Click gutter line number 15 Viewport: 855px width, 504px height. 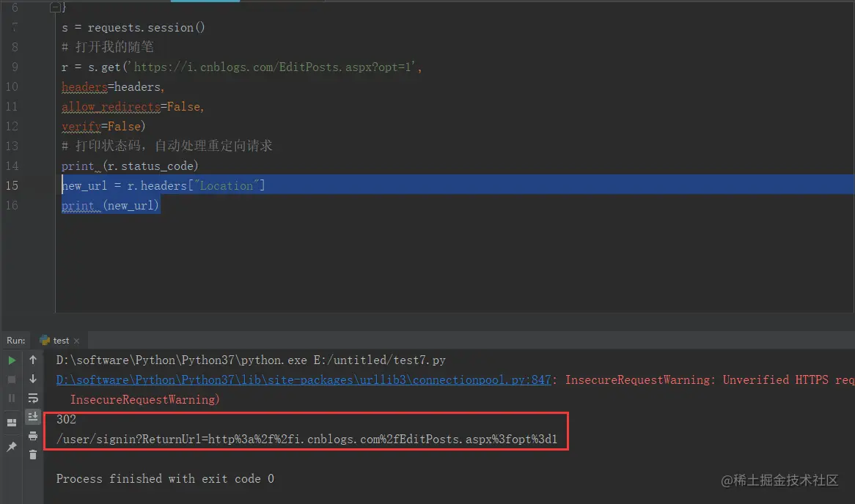coord(12,186)
